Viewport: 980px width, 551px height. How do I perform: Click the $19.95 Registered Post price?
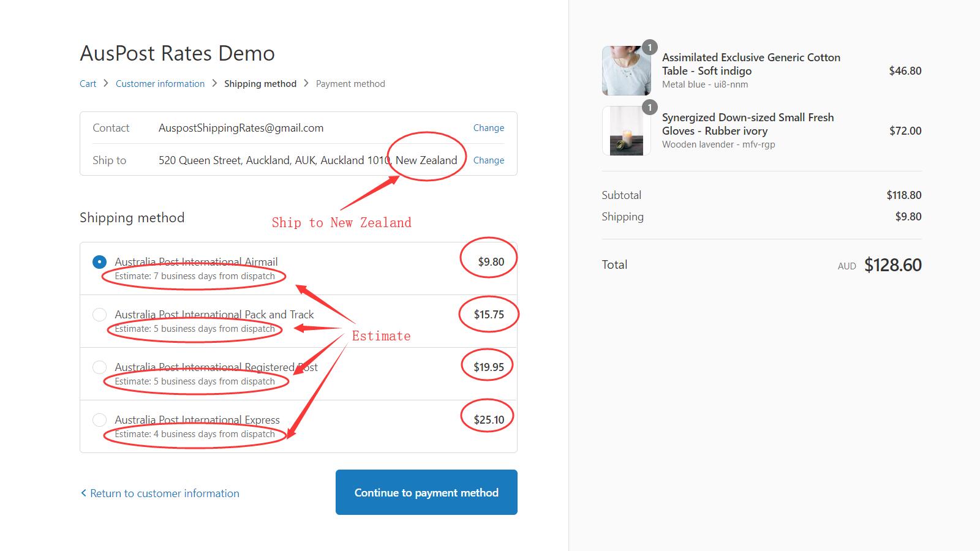[x=489, y=367]
